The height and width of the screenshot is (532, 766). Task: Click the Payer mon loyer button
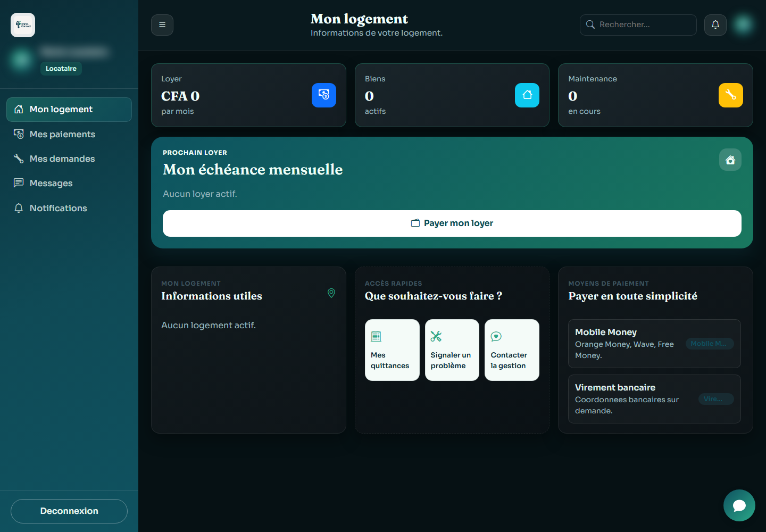452,223
